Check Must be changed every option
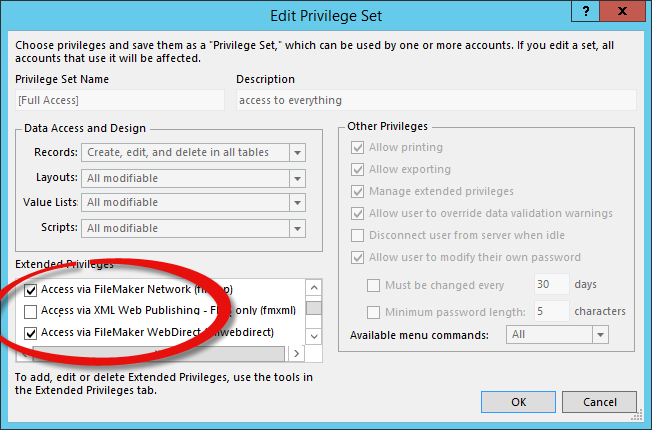This screenshot has height=430, width=652. (373, 286)
